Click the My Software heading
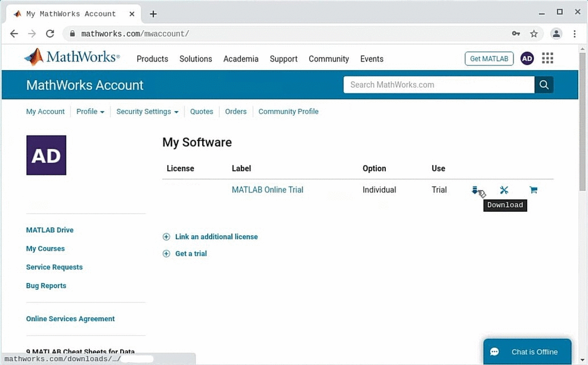 click(197, 142)
